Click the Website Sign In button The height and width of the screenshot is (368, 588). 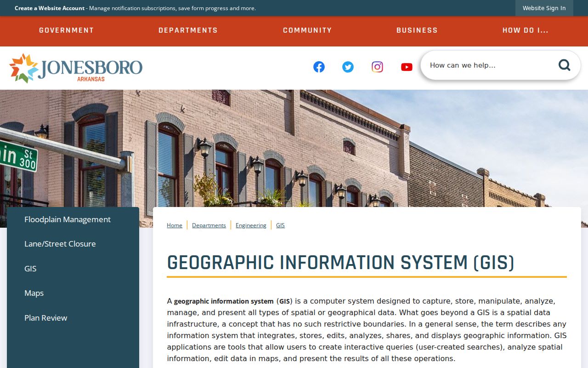pos(544,8)
